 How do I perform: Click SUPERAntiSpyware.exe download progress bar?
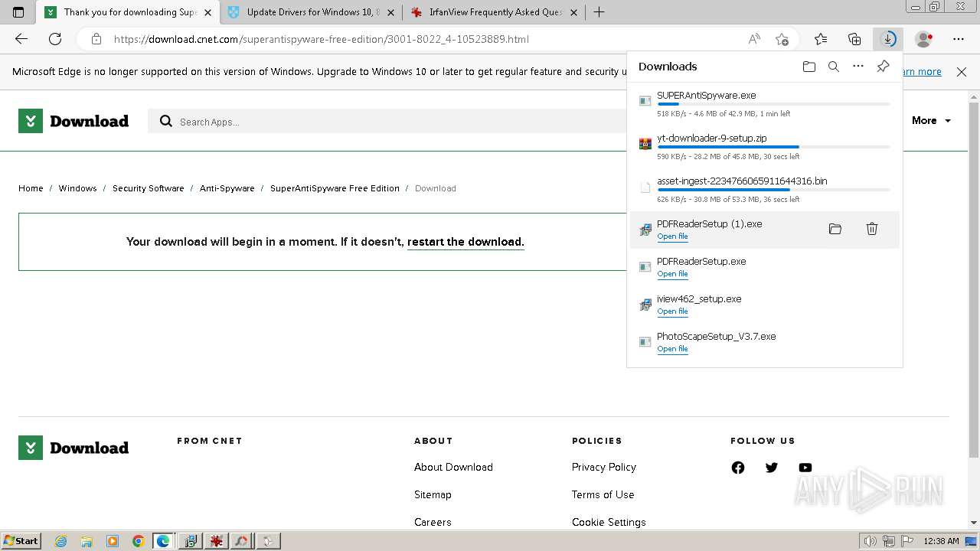773,104
